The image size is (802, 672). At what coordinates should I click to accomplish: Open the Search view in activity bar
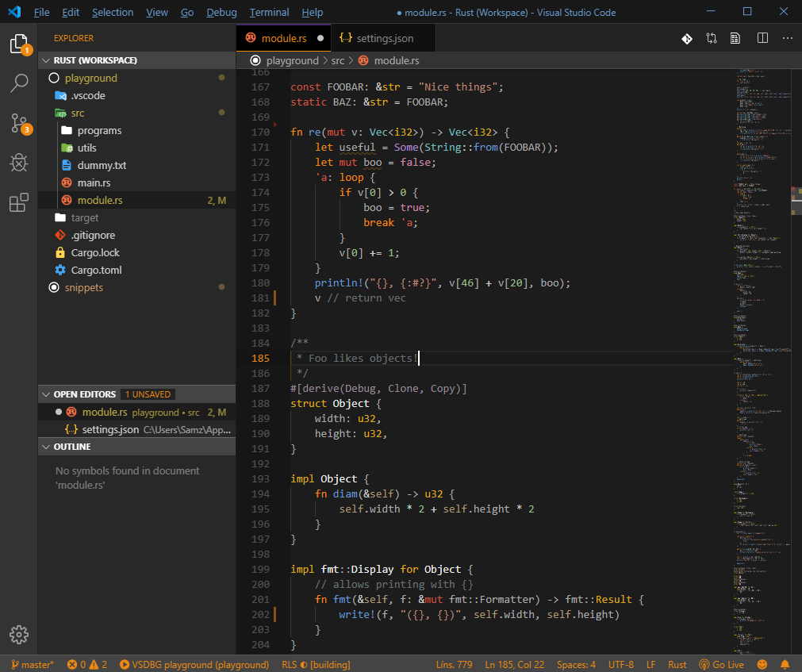19,83
